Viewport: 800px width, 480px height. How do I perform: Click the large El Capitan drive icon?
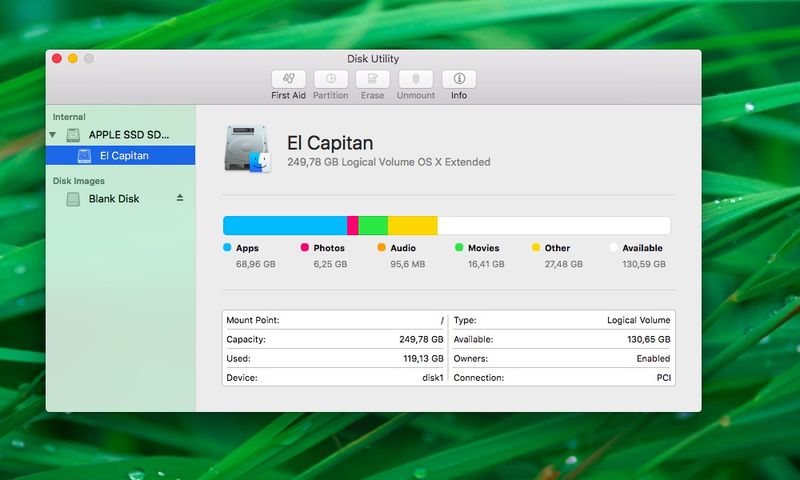click(x=247, y=148)
